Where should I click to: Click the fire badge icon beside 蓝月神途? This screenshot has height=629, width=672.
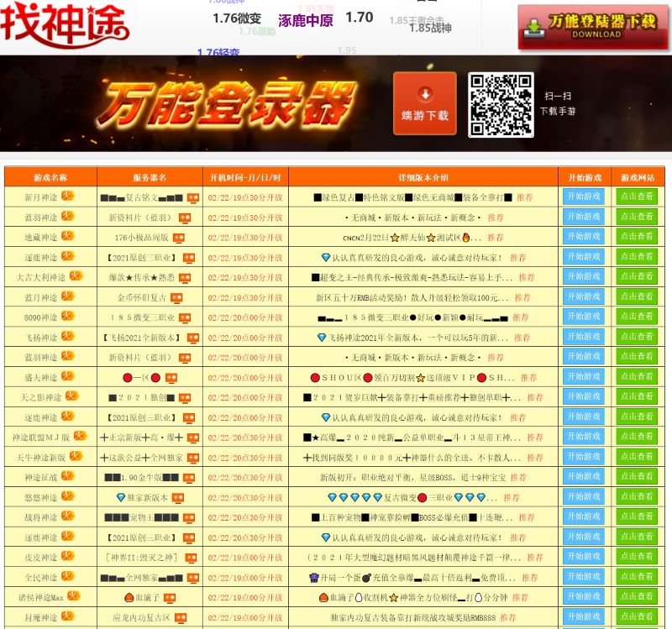click(68, 296)
